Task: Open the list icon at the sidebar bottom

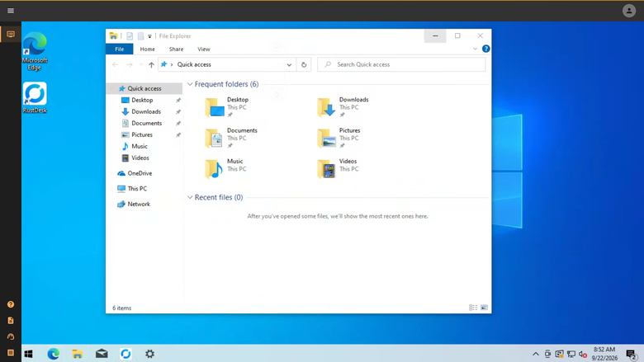Action: [x=11, y=353]
